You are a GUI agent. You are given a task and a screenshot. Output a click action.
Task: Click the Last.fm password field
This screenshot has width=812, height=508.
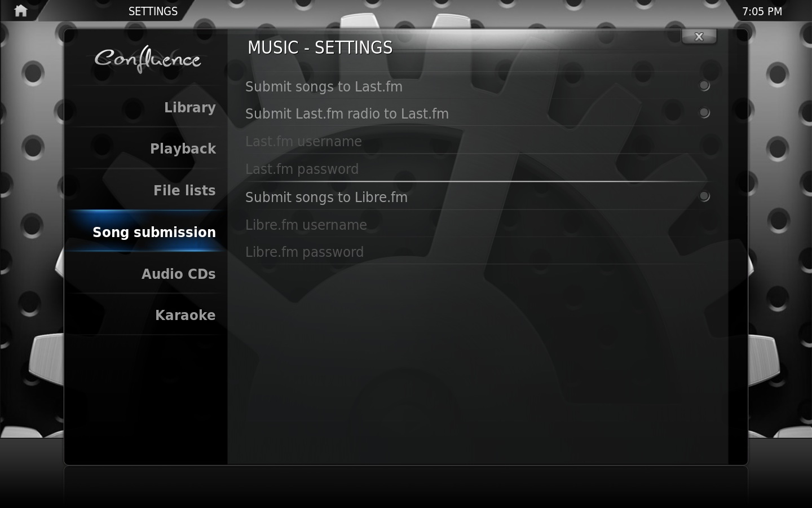click(477, 169)
